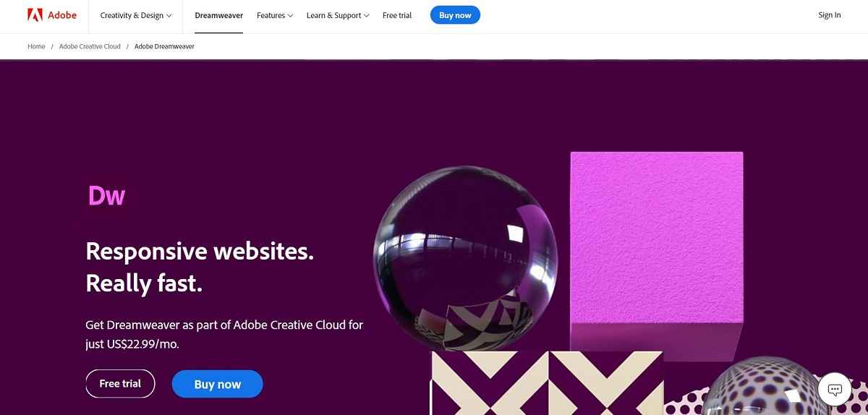Click the Adobe Dreamweaver breadcrumb item
This screenshot has width=868, height=415.
click(164, 46)
